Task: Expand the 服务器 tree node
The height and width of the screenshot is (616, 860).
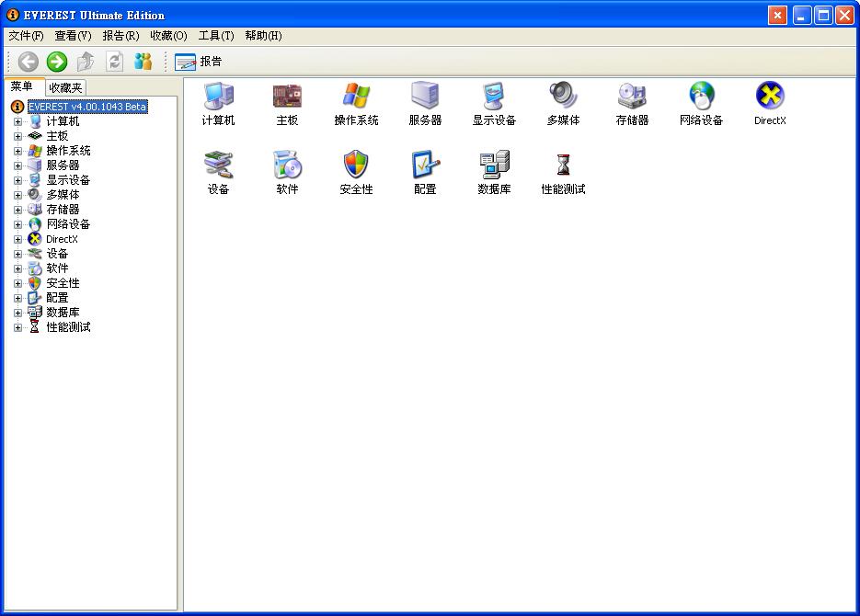Action: (17, 166)
